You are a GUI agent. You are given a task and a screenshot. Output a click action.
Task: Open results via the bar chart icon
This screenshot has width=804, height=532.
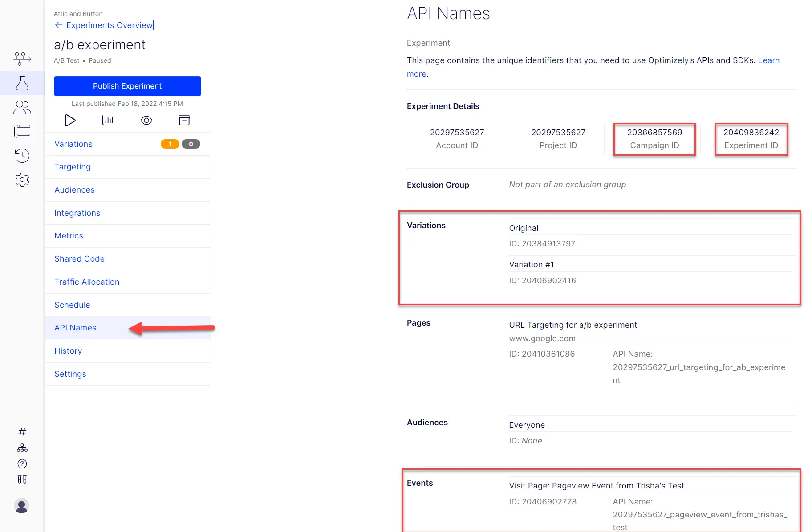coord(108,120)
